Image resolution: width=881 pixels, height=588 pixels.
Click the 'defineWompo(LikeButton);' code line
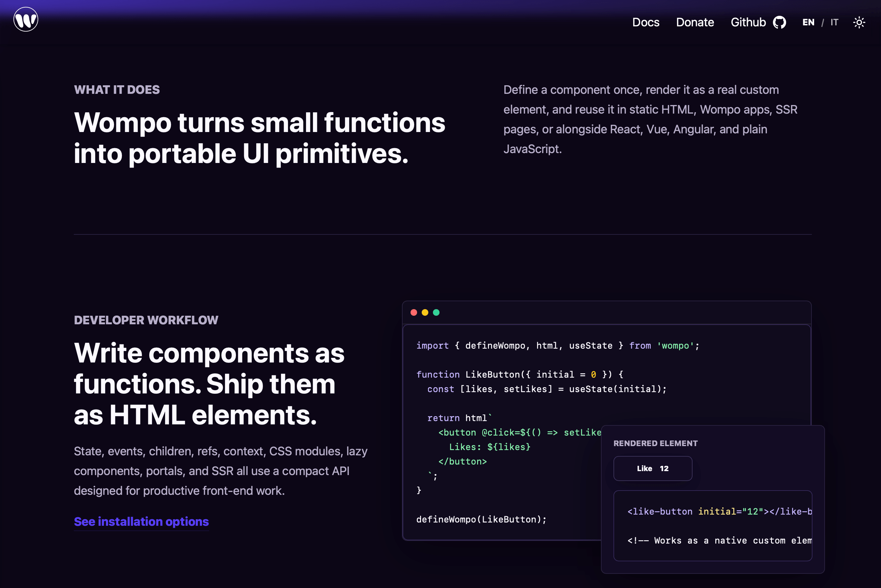tap(481, 520)
